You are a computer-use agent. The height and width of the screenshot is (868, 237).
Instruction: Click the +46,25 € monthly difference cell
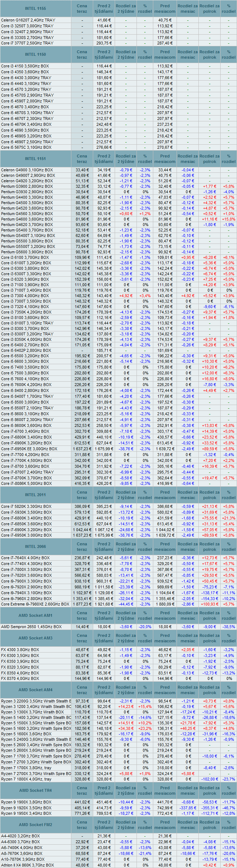click(x=188, y=728)
